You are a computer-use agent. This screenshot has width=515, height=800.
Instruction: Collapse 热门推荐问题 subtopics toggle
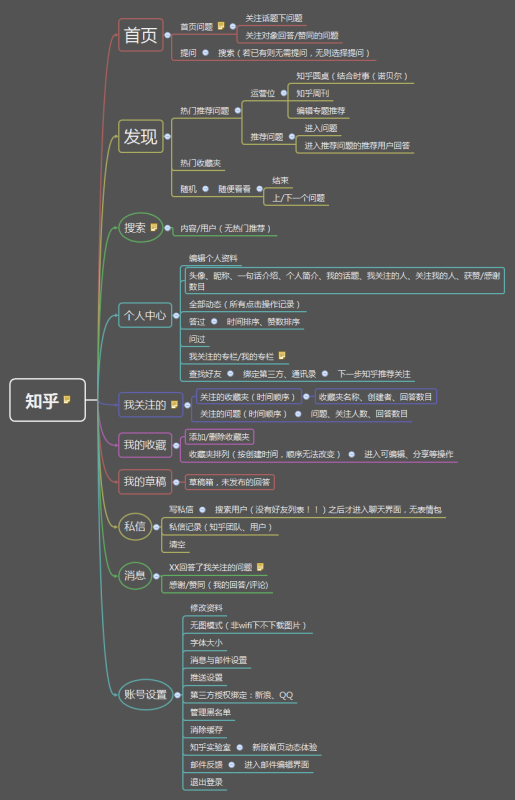(x=237, y=110)
